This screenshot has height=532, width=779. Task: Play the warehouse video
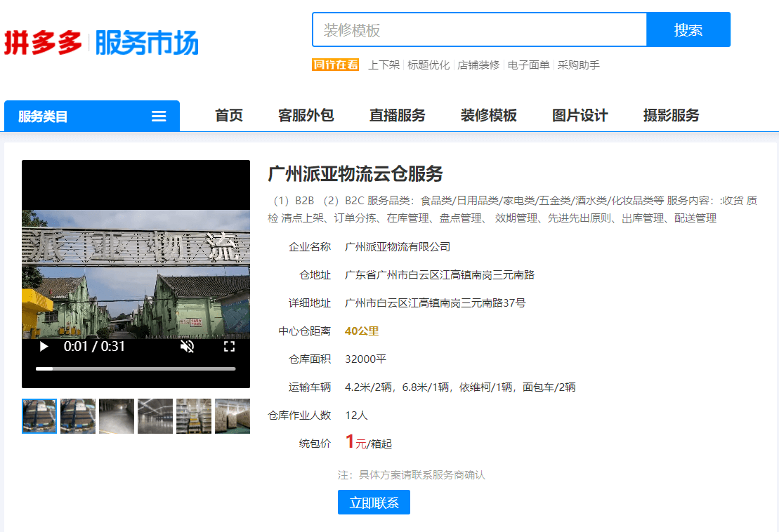[44, 347]
